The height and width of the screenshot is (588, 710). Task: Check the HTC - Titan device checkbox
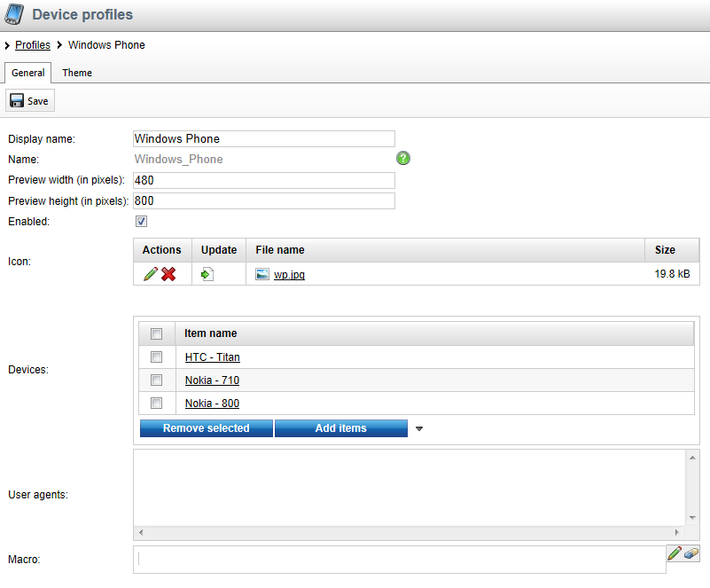click(x=157, y=357)
